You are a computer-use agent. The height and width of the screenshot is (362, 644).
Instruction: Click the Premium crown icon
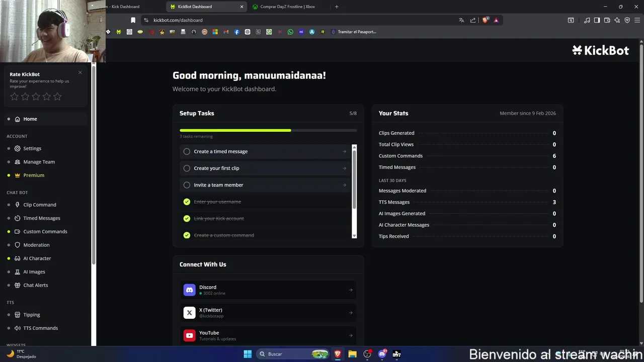[18, 175]
